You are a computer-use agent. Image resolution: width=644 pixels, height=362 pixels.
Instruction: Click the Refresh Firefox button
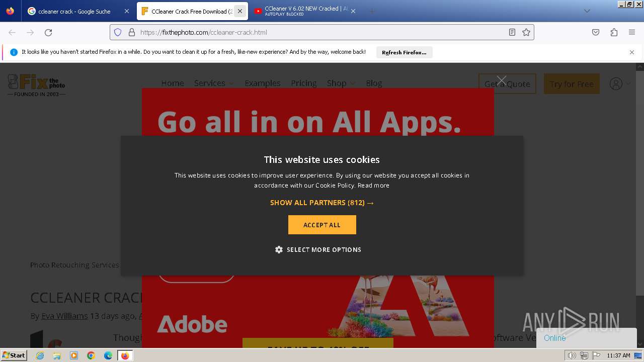coord(404,52)
